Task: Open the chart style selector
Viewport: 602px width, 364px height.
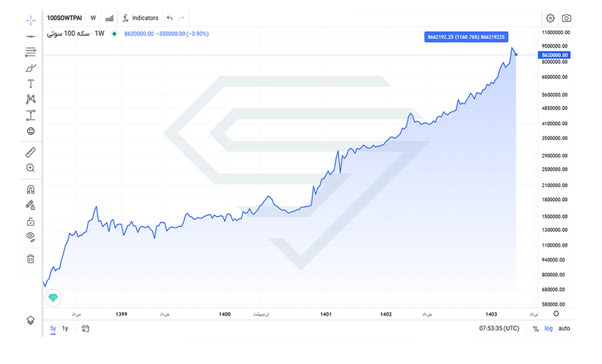Action: (x=109, y=18)
